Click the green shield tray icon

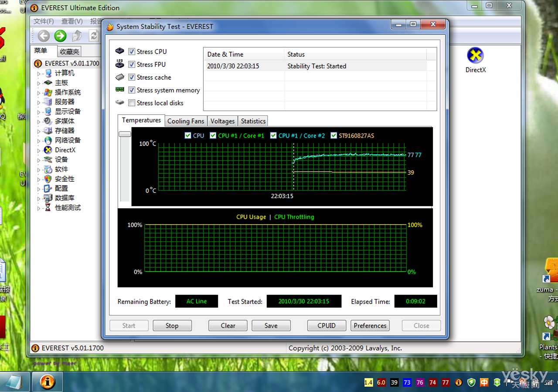pos(471,382)
